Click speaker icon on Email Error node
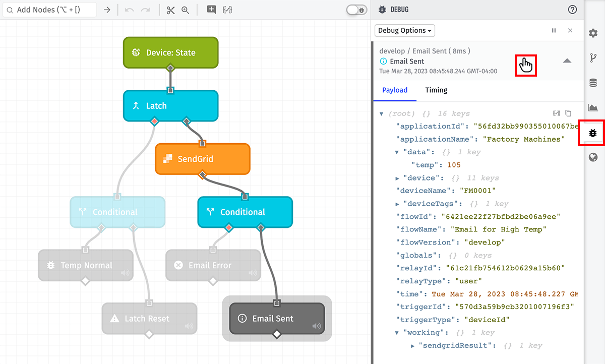 253,273
